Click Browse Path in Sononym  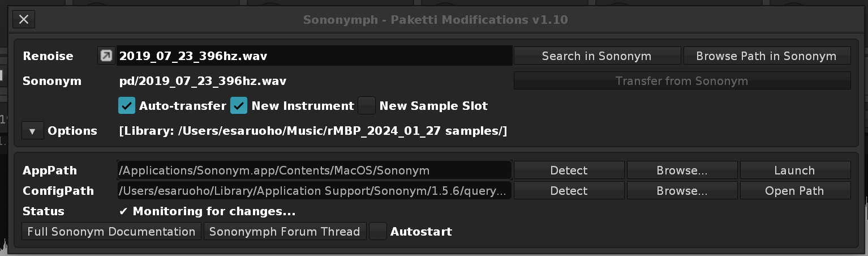[x=766, y=56]
